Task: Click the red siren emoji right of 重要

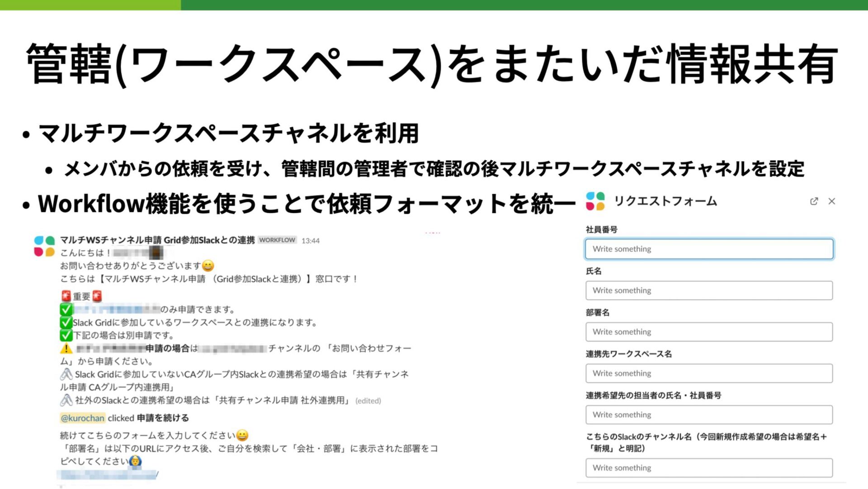Action: tap(97, 296)
